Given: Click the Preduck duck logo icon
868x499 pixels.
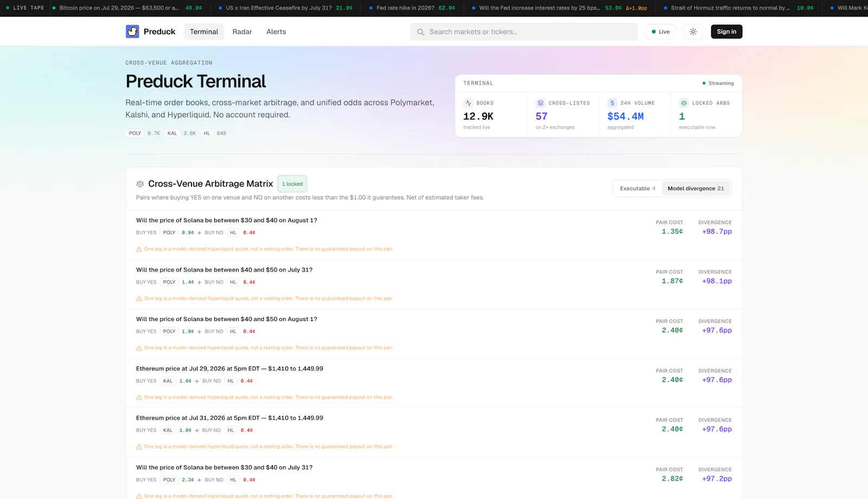Looking at the screenshot, I should point(132,31).
